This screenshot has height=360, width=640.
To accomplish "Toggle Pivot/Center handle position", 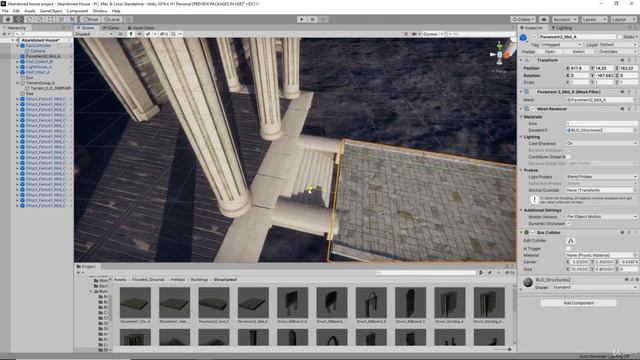I will tap(91, 19).
